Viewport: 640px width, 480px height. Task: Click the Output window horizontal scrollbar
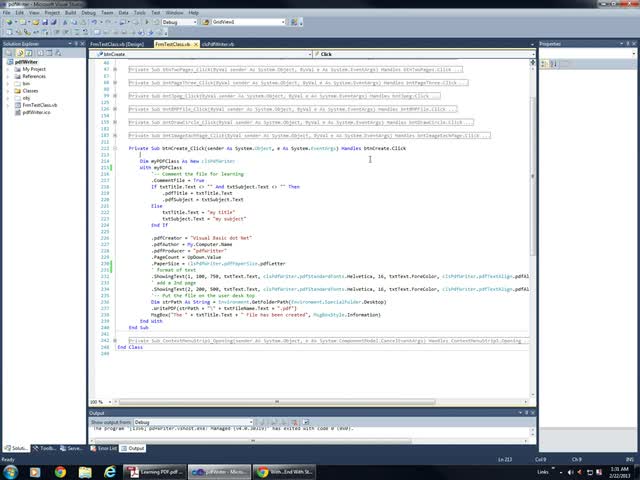point(253,441)
